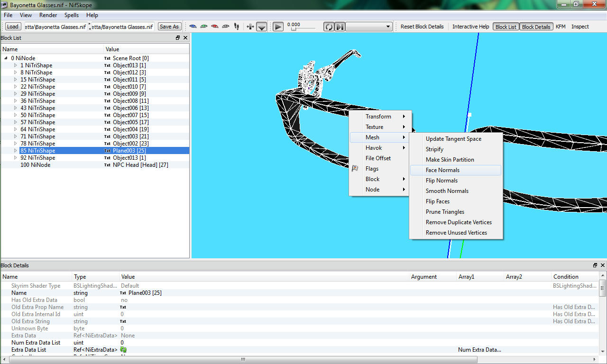This screenshot has width=607, height=364.
Task: Click the Txt icon next to Plane003 in Block Details
Action: point(123,293)
